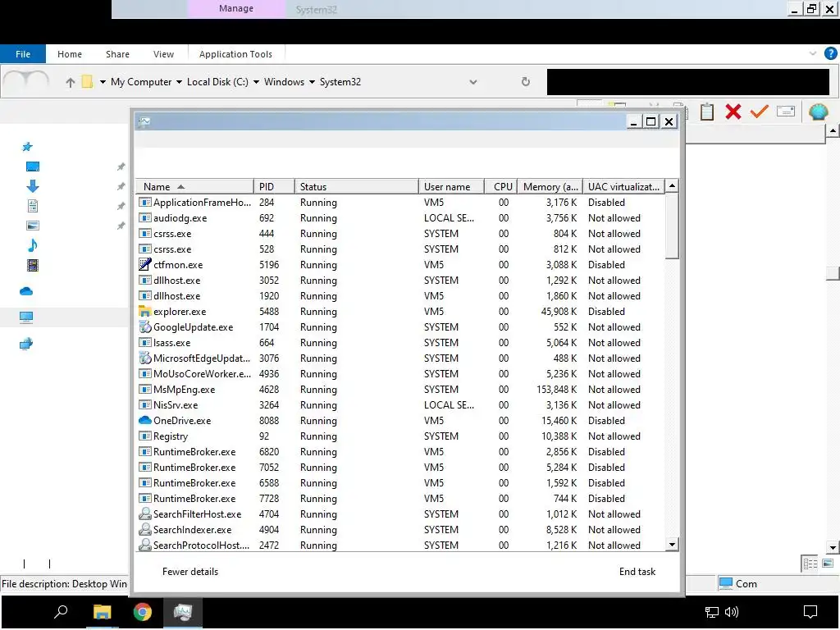
Task: Open taskbar search magnifier
Action: (x=61, y=611)
